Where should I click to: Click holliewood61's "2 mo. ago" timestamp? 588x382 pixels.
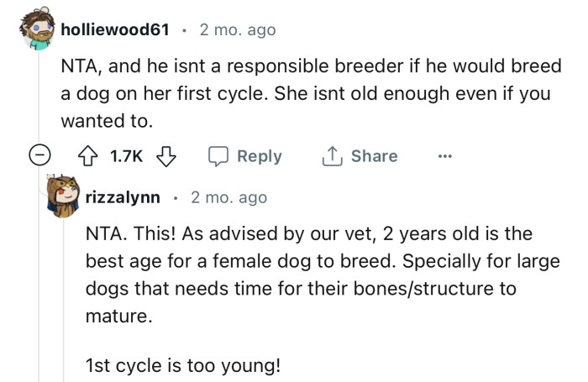(x=237, y=30)
